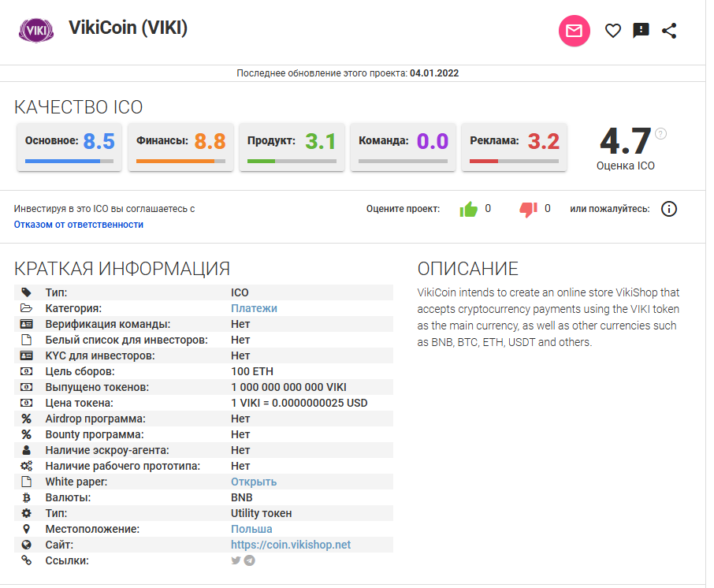Image resolution: width=714 pixels, height=588 pixels.
Task: Click the BNB currency value
Action: pos(242,497)
